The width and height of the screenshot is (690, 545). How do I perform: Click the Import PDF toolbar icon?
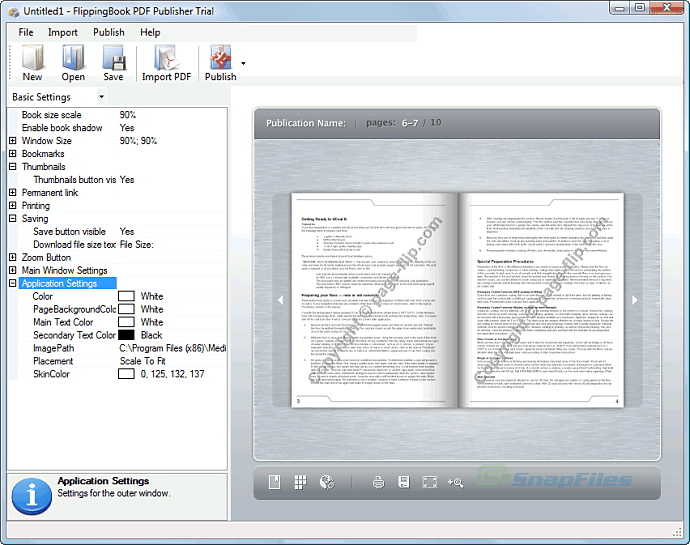tap(166, 63)
